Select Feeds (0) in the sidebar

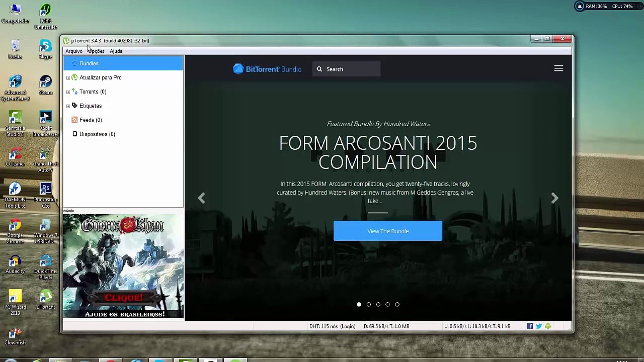tap(91, 120)
